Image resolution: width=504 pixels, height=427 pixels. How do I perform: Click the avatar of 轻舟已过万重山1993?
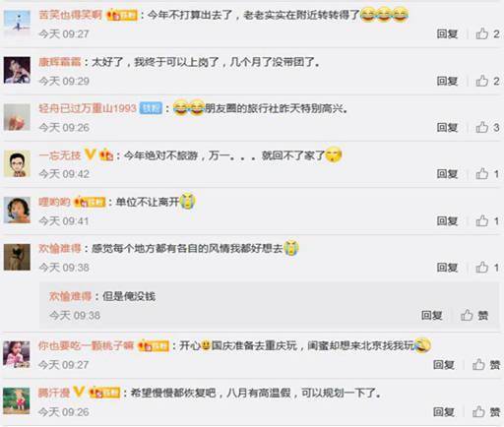click(x=17, y=117)
